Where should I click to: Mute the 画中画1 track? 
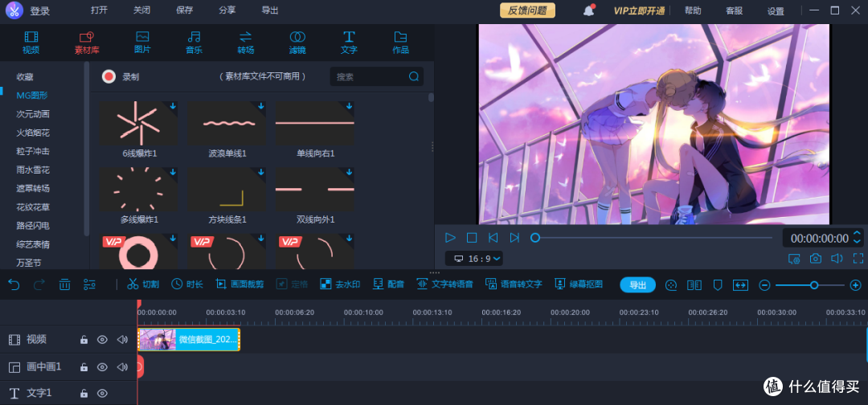[x=122, y=366]
